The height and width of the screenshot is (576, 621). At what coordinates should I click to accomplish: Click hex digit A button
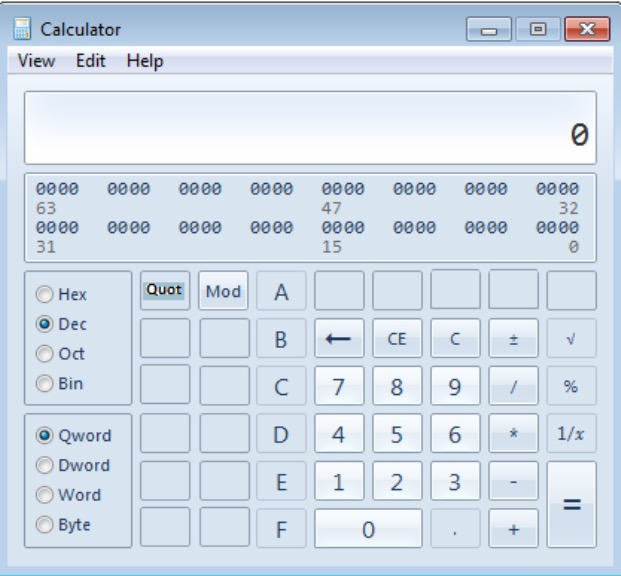click(x=281, y=290)
